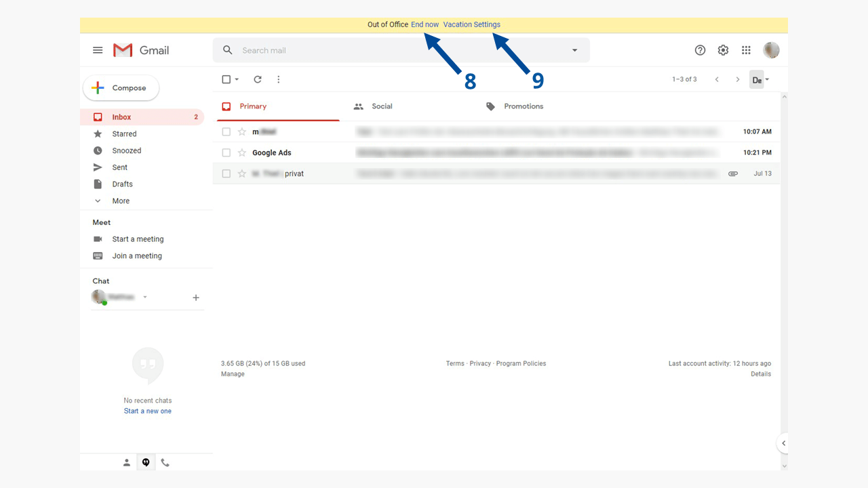
Task: Open the input tools dropdown arrow
Action: (767, 79)
